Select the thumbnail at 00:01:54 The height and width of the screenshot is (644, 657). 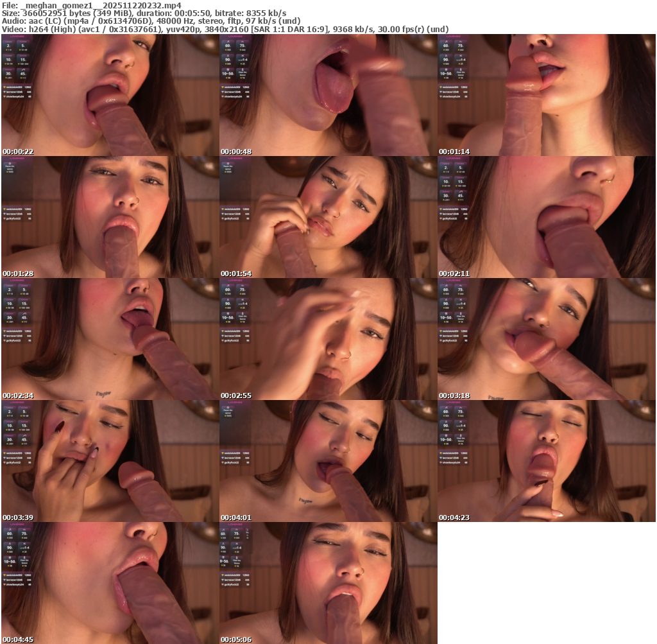tap(328, 217)
